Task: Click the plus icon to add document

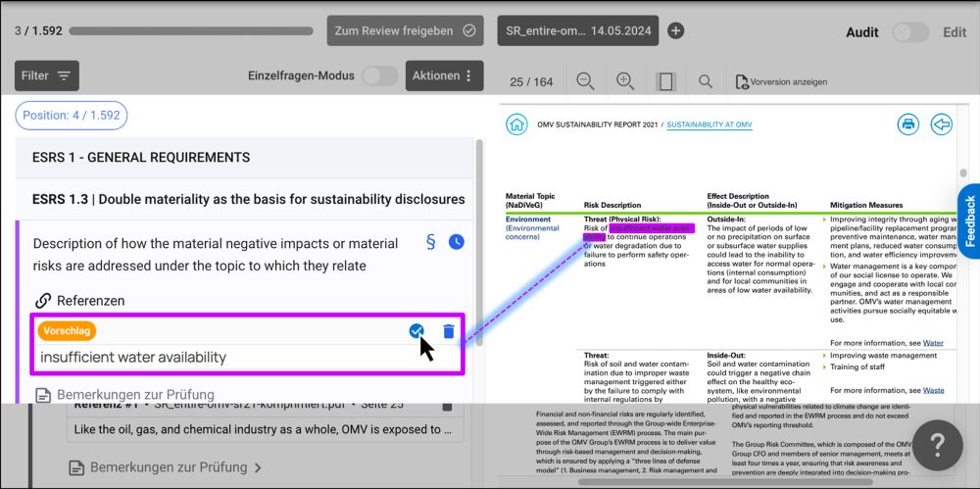Action: click(x=675, y=30)
